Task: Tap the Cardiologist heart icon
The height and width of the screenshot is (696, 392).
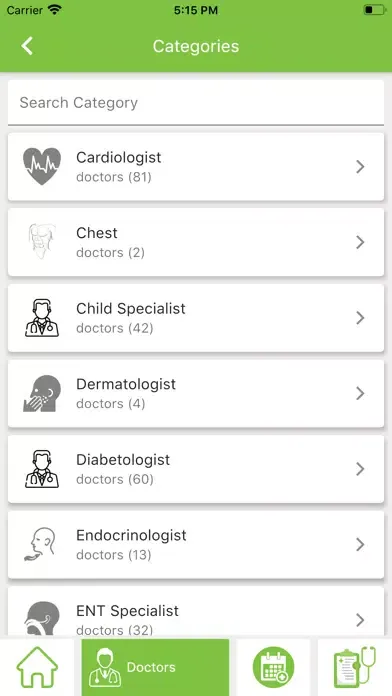Action: coord(42,166)
